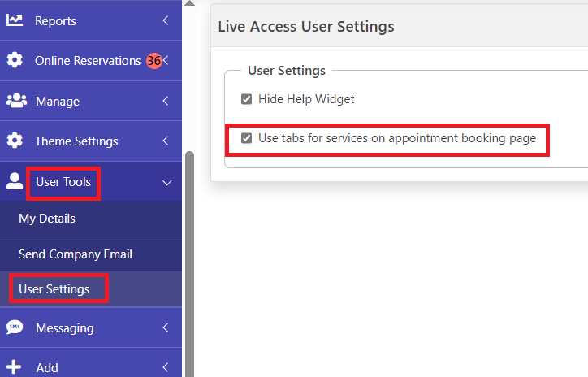588x377 pixels.
Task: Click the User Tools person icon
Action: tap(15, 181)
